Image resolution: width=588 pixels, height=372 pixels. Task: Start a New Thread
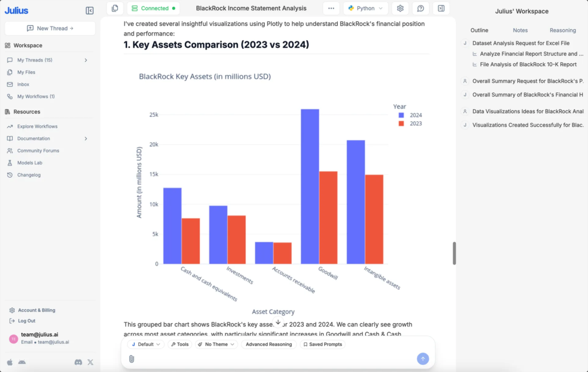[50, 28]
